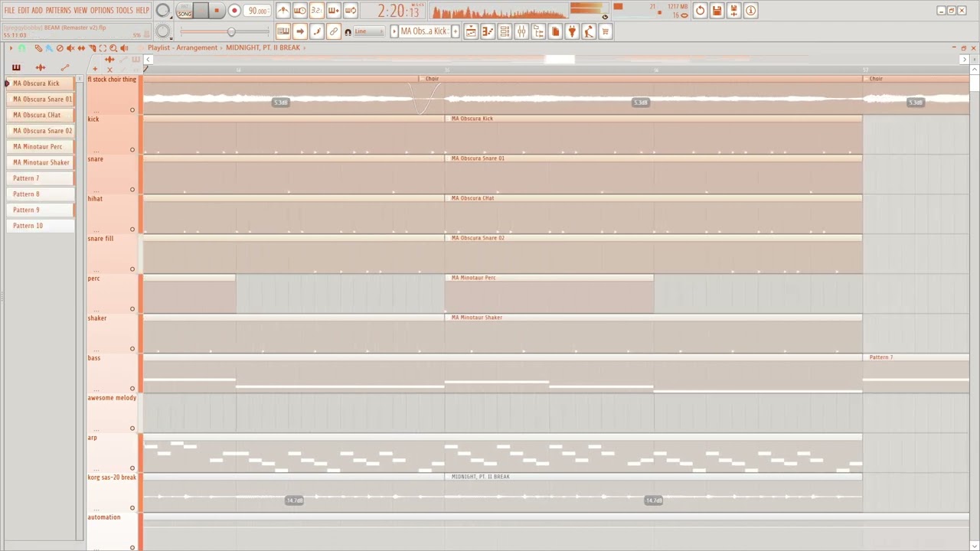
Task: Select MA Obscura Snare 01 pattern
Action: tap(42, 99)
